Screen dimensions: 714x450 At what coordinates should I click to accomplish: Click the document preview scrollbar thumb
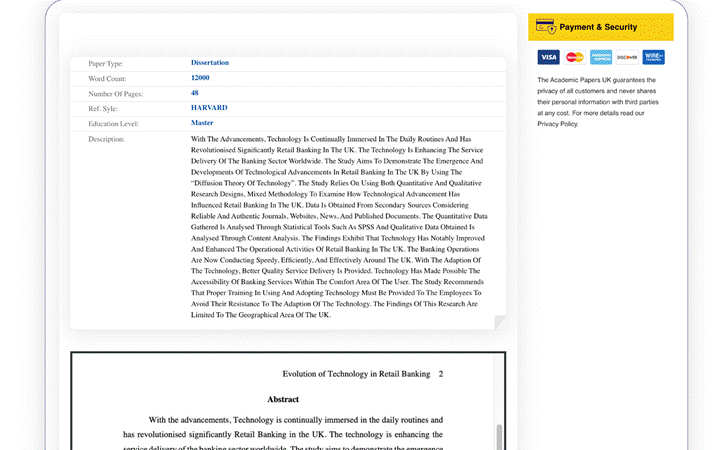(x=499, y=436)
